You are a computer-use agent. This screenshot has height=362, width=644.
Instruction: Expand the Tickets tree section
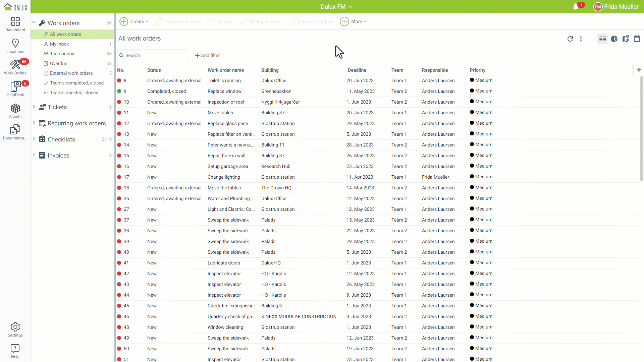(x=34, y=107)
